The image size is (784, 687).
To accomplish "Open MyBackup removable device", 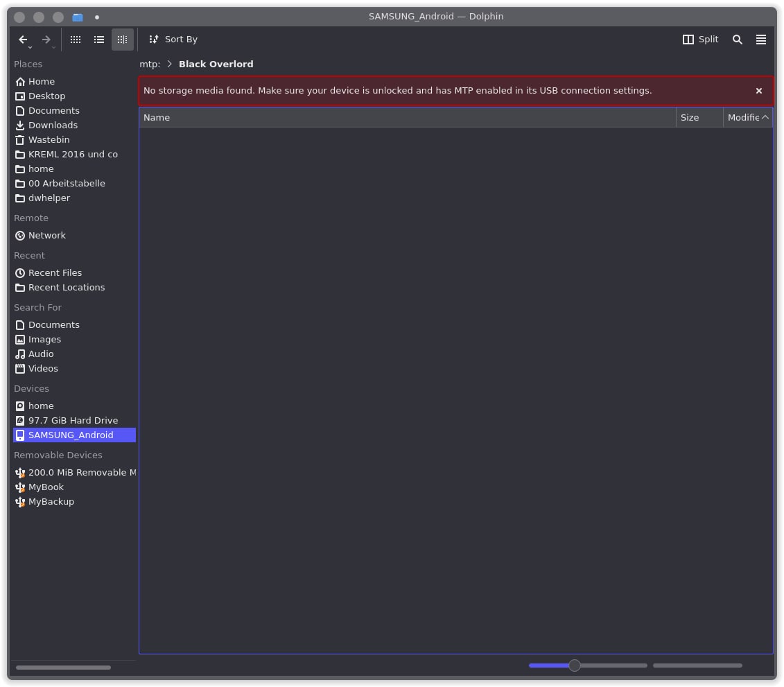I will [74, 501].
